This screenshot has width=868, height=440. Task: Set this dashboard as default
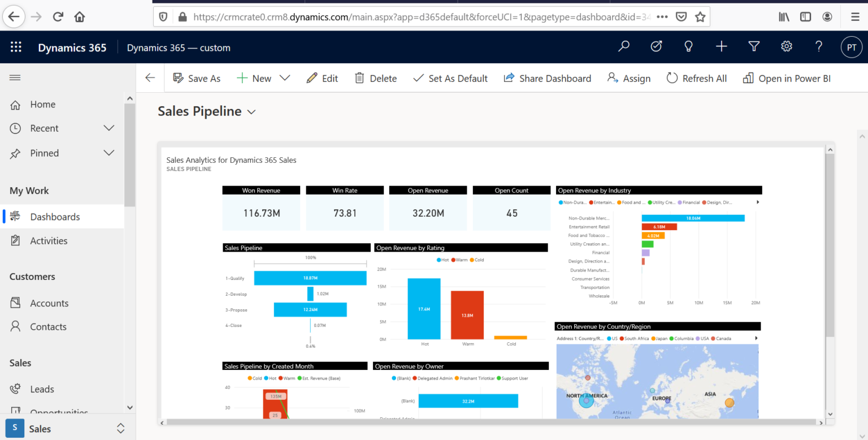coord(450,77)
